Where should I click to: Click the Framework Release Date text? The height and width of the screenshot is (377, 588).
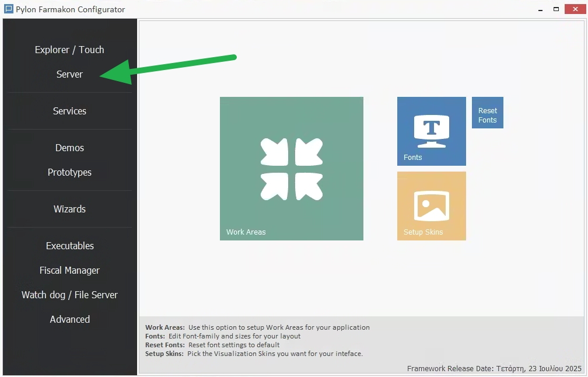tap(494, 368)
